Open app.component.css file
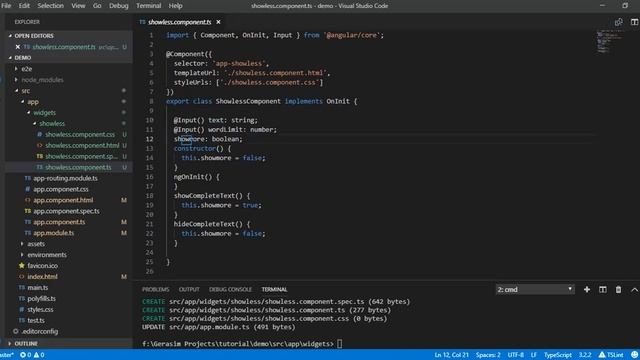 pyautogui.click(x=61, y=189)
